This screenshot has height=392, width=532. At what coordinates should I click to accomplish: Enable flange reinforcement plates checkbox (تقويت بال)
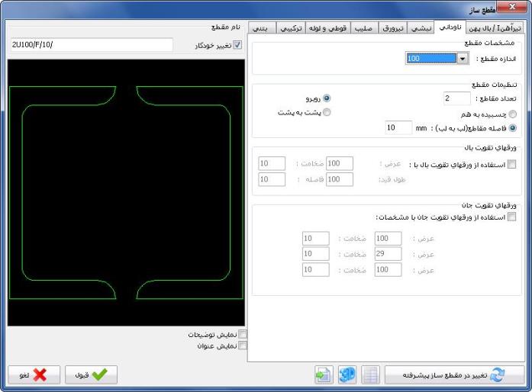[511, 163]
